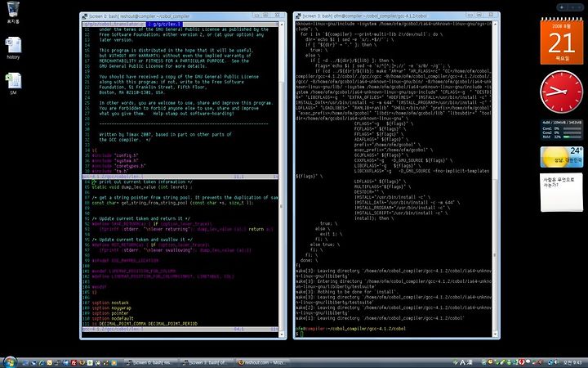
Task: Open the Windows Start orb
Action: coord(10,362)
